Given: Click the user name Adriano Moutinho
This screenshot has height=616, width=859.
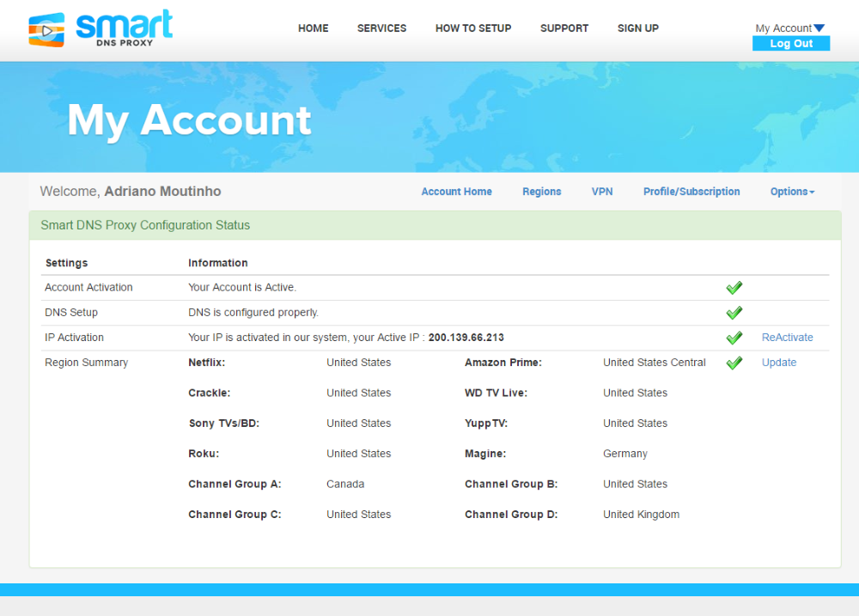Looking at the screenshot, I should pos(162,192).
